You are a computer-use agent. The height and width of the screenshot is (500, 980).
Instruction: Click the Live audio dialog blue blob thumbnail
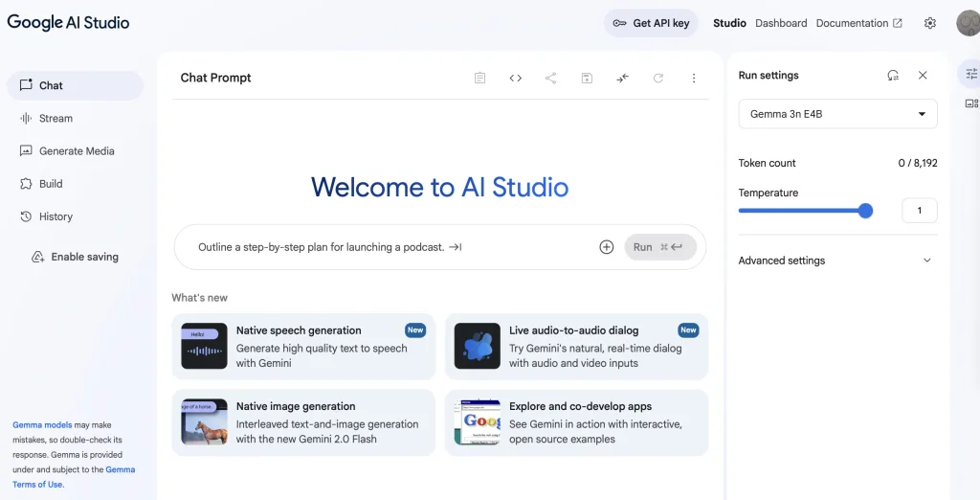(x=478, y=346)
